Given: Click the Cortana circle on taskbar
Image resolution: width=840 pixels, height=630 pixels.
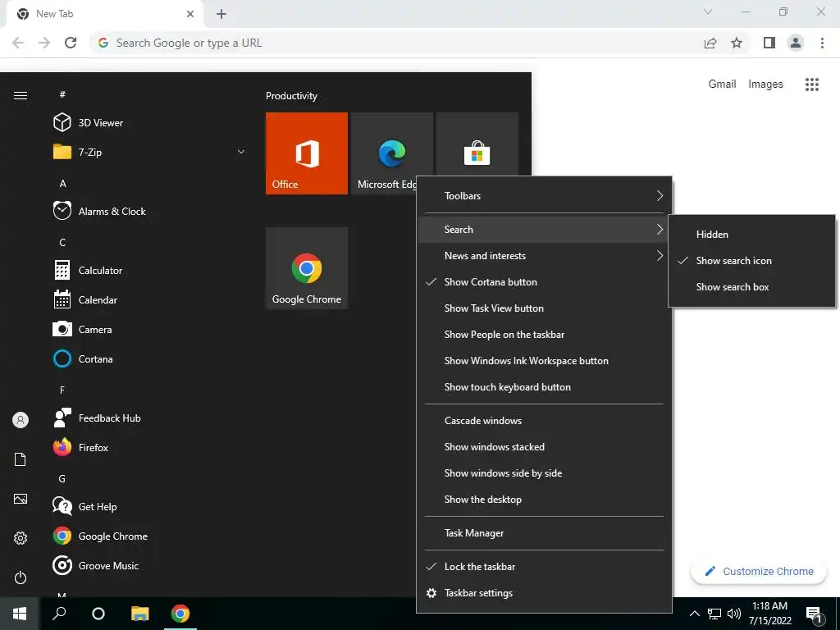Looking at the screenshot, I should coord(98,614).
